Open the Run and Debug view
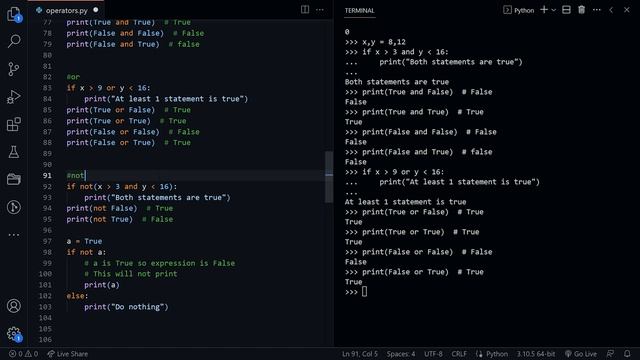This screenshot has width=640, height=360. (14, 97)
